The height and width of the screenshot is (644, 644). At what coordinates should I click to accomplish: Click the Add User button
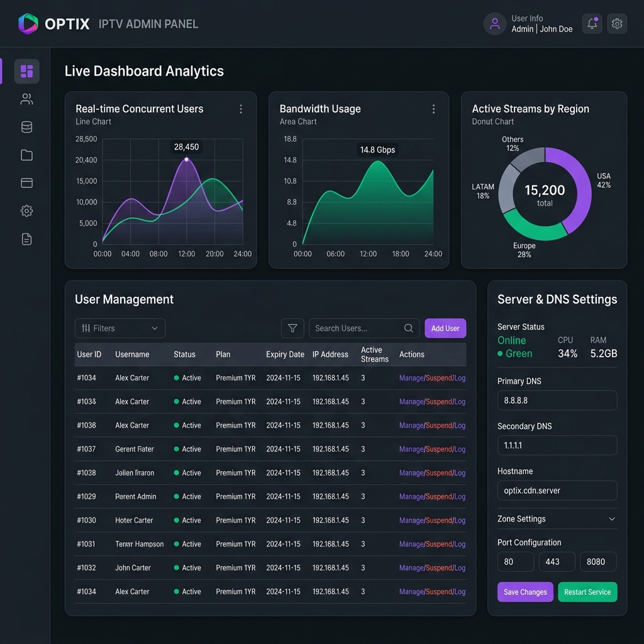point(445,328)
